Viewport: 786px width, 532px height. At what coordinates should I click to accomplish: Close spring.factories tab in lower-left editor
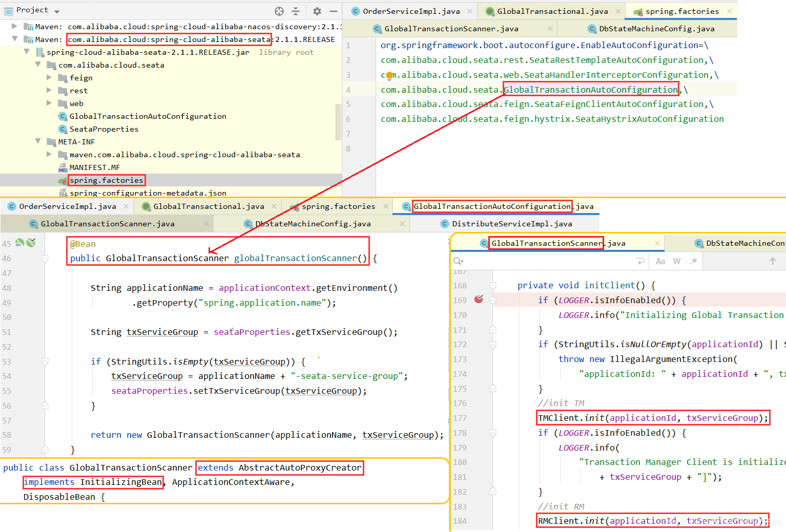(x=385, y=206)
